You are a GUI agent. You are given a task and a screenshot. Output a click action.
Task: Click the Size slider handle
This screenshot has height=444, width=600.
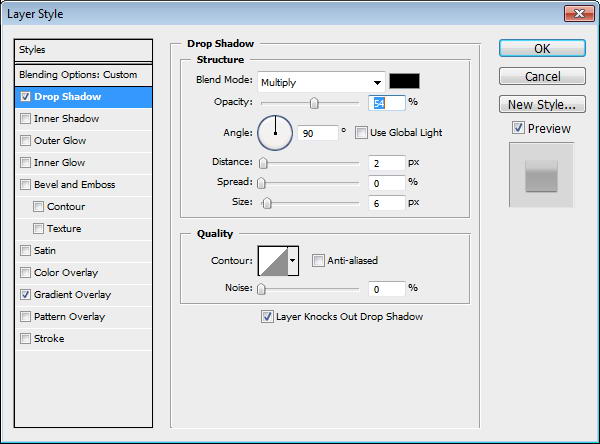(267, 203)
